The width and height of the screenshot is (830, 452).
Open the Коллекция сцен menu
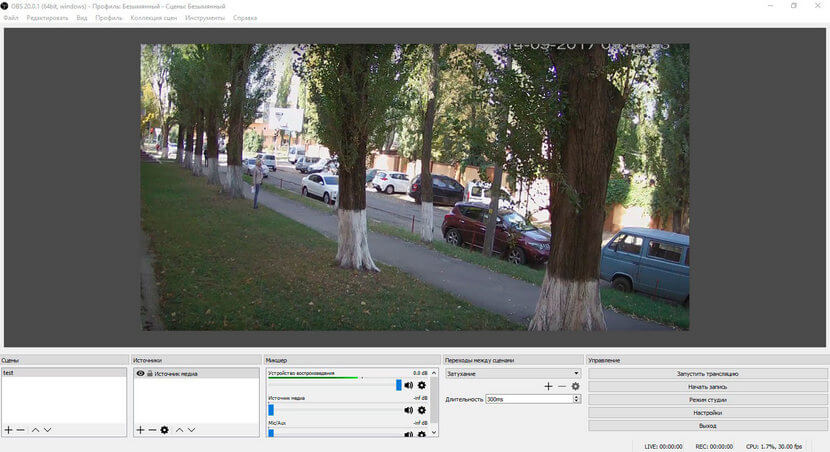coord(154,18)
